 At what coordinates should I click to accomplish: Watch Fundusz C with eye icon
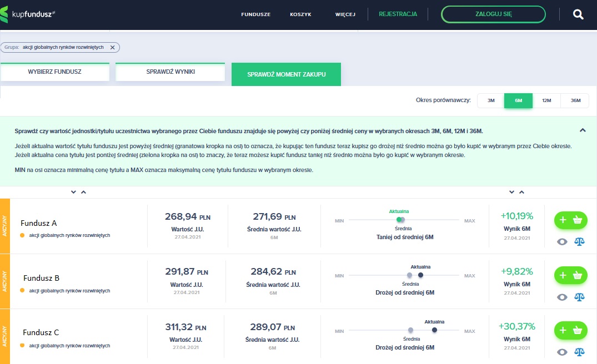pos(562,352)
